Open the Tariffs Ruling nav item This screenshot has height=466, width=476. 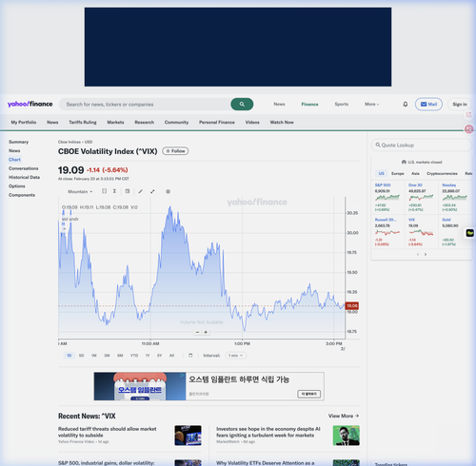coord(83,122)
